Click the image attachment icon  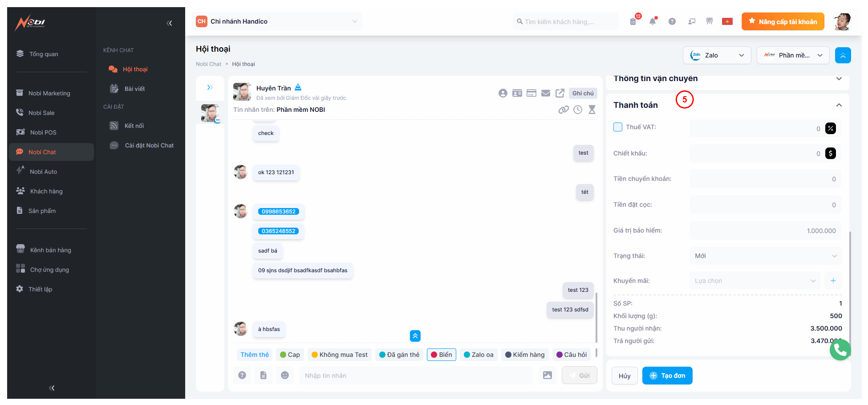(x=548, y=375)
